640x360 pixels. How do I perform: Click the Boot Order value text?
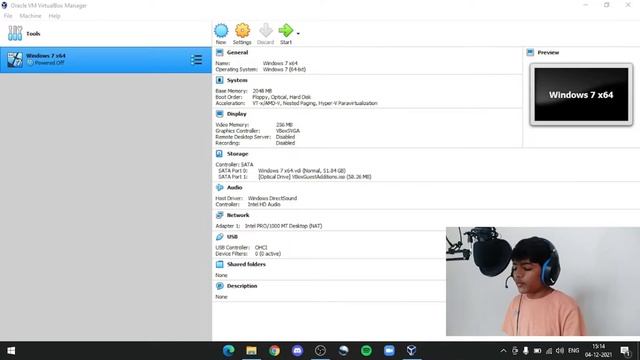click(282, 97)
